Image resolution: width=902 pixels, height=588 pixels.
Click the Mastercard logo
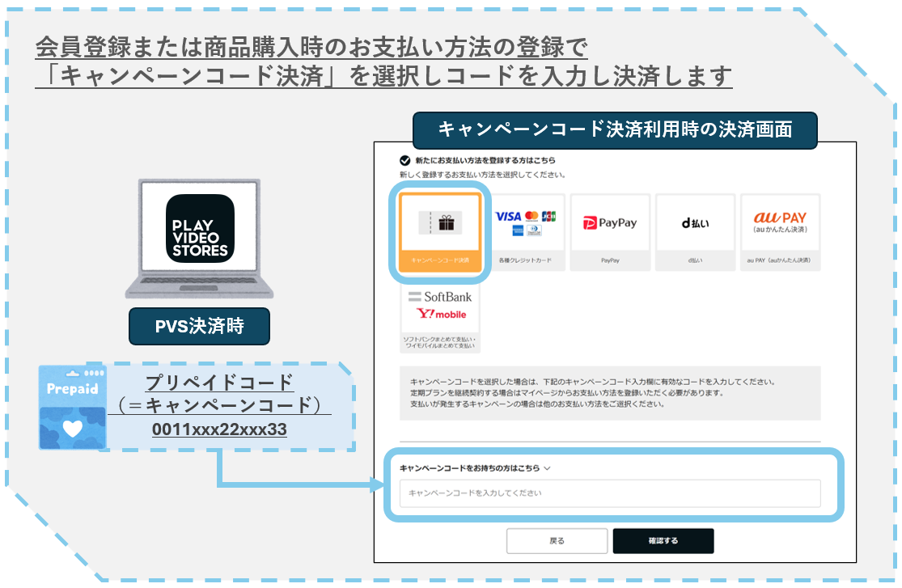point(531,217)
